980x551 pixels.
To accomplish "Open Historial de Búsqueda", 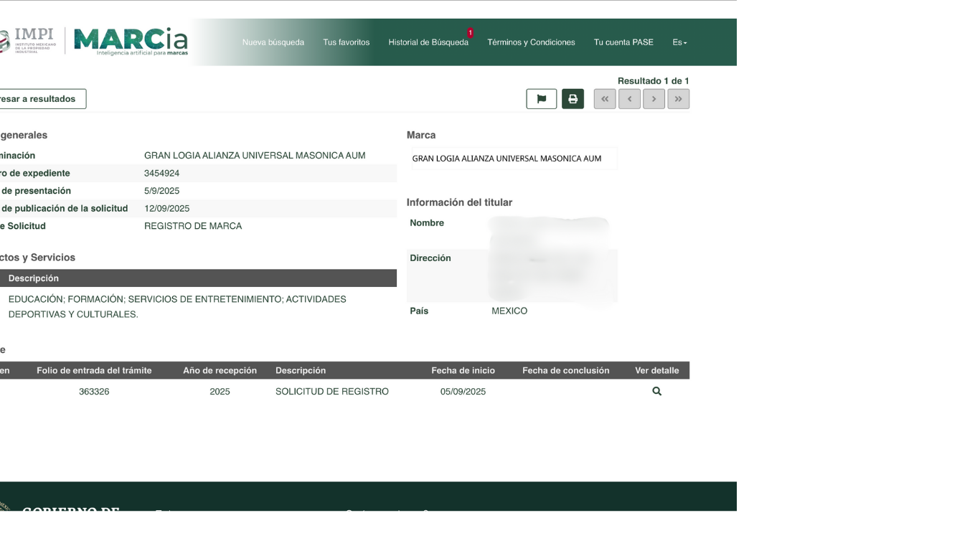I will [428, 42].
